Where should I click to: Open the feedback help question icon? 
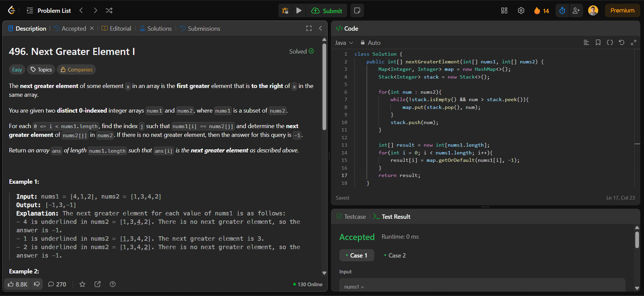pos(113,284)
